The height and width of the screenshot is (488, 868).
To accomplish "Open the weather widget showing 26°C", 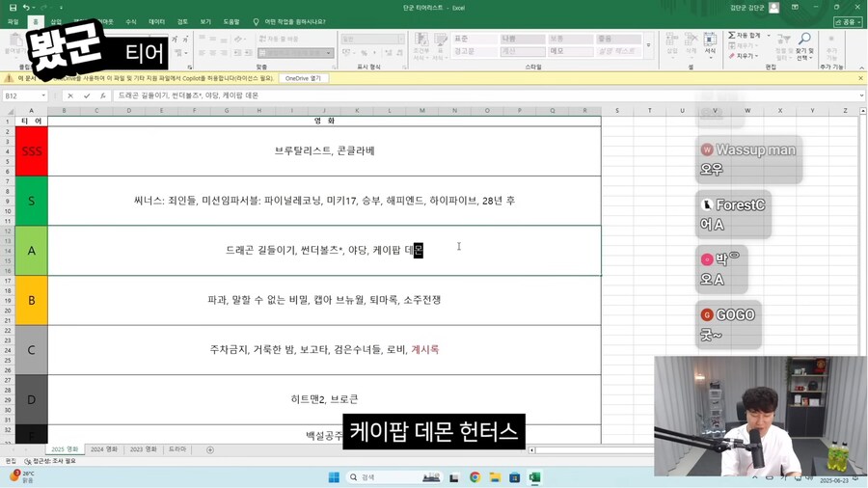I will 22,477.
